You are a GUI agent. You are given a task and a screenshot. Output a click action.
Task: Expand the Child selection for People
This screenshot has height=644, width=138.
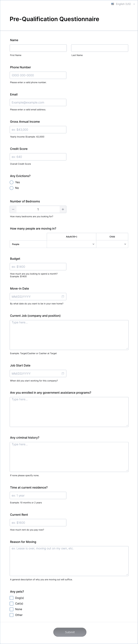112,244
